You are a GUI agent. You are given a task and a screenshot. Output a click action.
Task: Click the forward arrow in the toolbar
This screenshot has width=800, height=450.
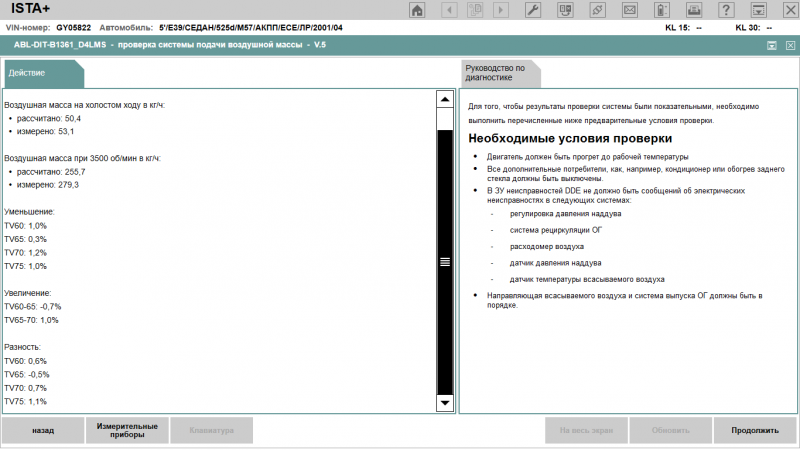tap(501, 10)
